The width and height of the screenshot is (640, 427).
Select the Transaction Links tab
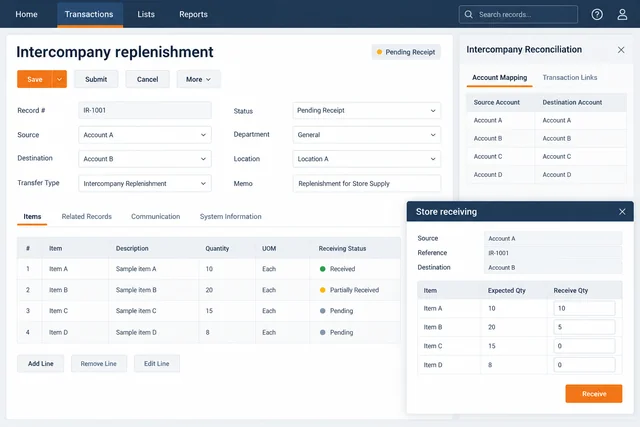tap(570, 78)
